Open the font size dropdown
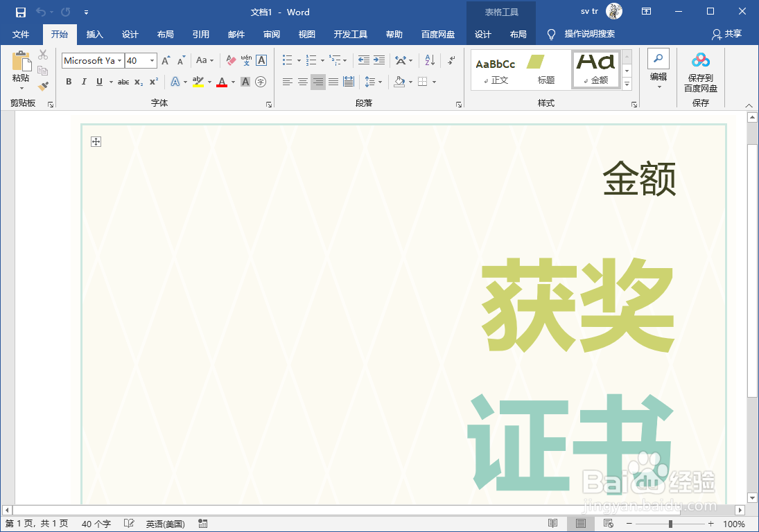Viewport: 759px width, 532px height. point(152,60)
